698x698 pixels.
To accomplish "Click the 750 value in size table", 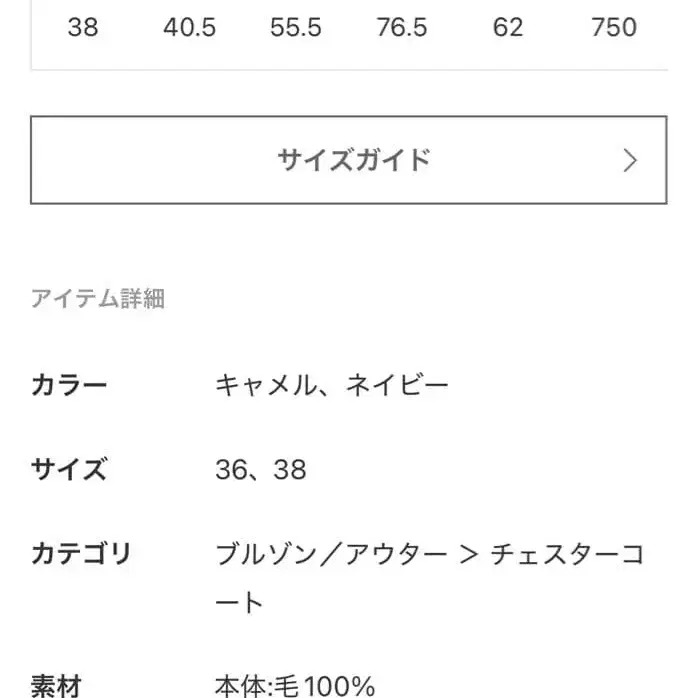I will pos(614,27).
